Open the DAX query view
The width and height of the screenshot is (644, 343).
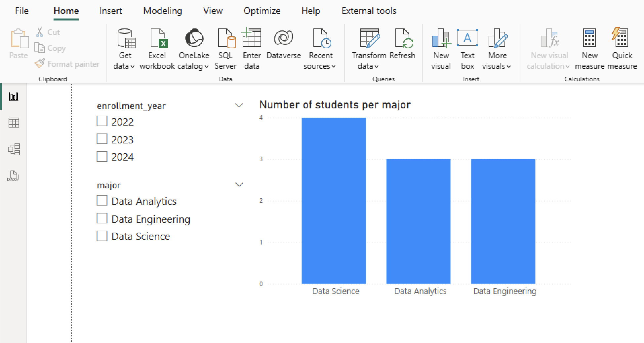[14, 175]
